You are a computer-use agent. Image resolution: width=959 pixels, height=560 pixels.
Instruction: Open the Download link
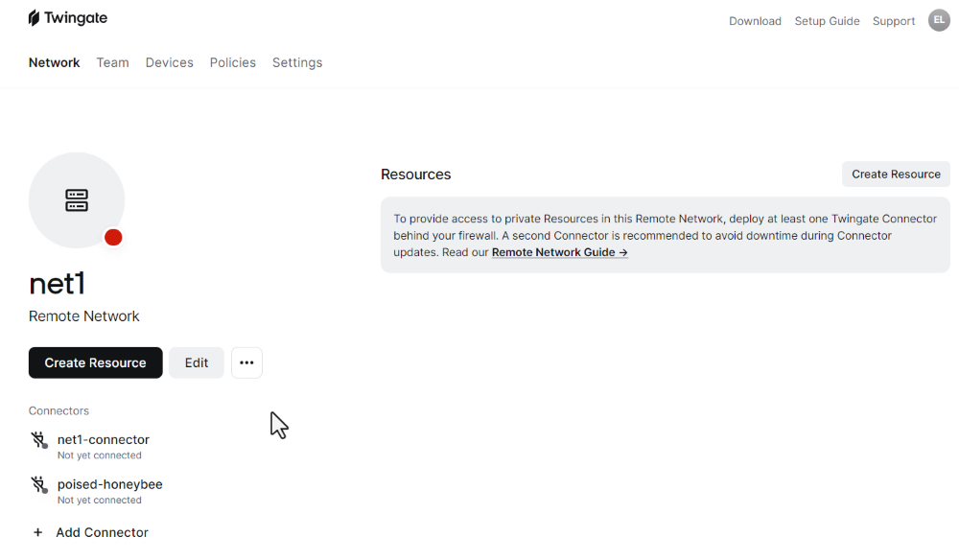[755, 21]
